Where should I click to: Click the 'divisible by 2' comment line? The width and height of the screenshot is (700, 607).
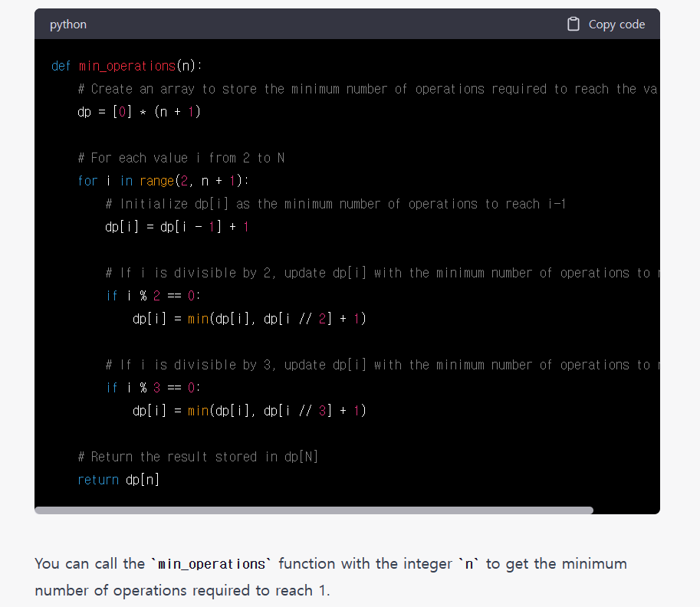(x=382, y=273)
